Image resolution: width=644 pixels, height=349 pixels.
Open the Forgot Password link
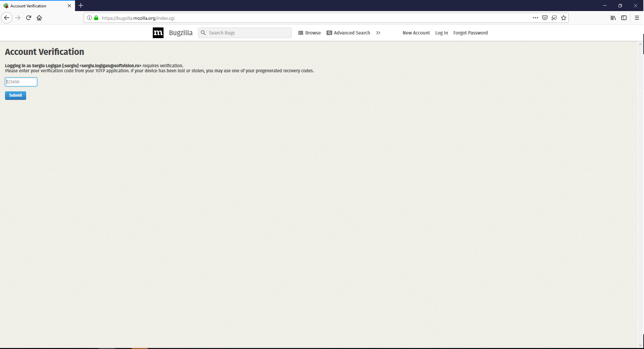click(x=470, y=32)
